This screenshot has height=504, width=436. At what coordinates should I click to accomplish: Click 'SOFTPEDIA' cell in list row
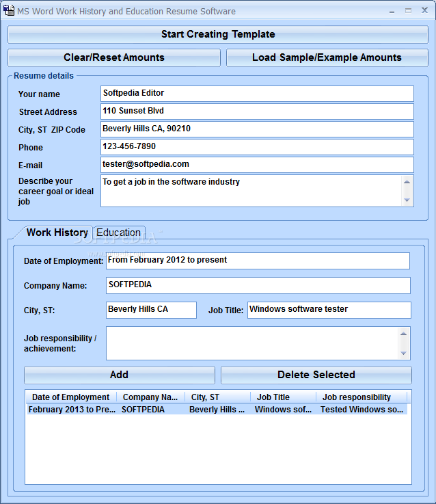click(143, 410)
